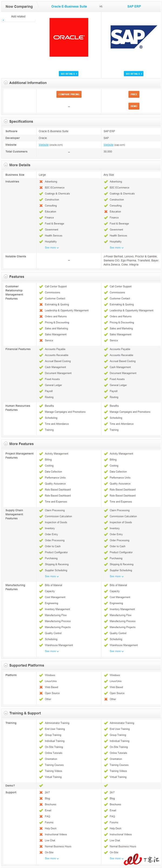Image resolution: width=162 pixels, height=868 pixels.
Task: Collapse Training & Support section icon
Action: point(6,713)
